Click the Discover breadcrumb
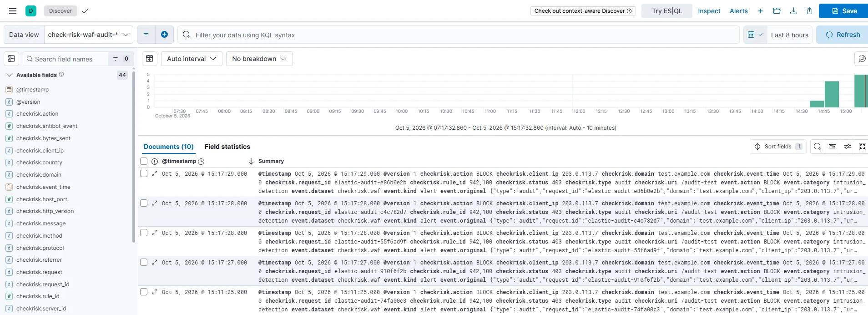The height and width of the screenshot is (315, 868). 61,11
